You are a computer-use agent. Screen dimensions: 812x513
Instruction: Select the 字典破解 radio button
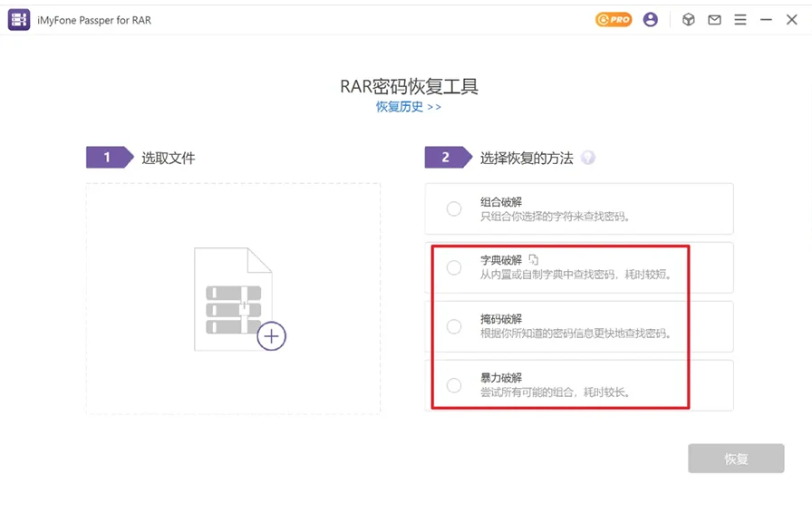[x=454, y=267]
